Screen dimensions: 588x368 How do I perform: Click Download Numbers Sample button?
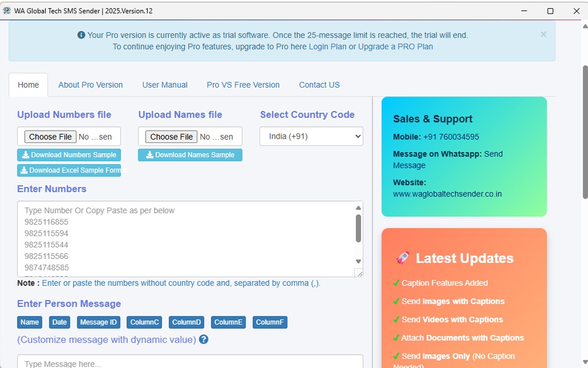tap(69, 155)
